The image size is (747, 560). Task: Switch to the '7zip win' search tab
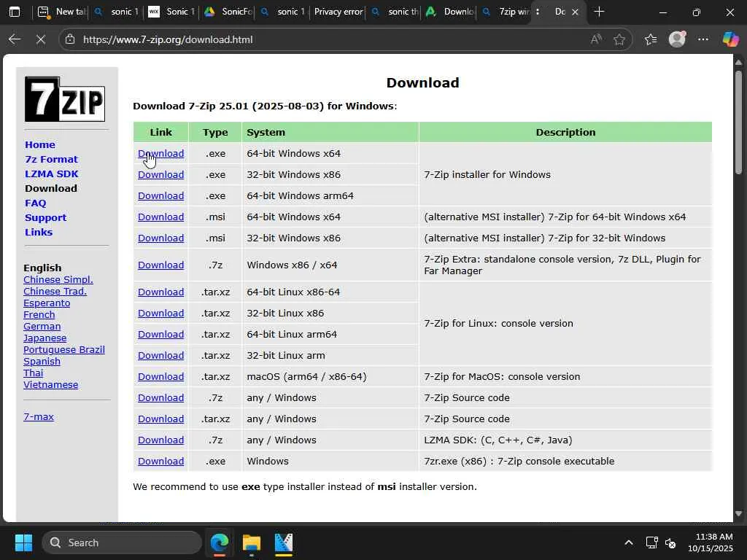pos(506,12)
